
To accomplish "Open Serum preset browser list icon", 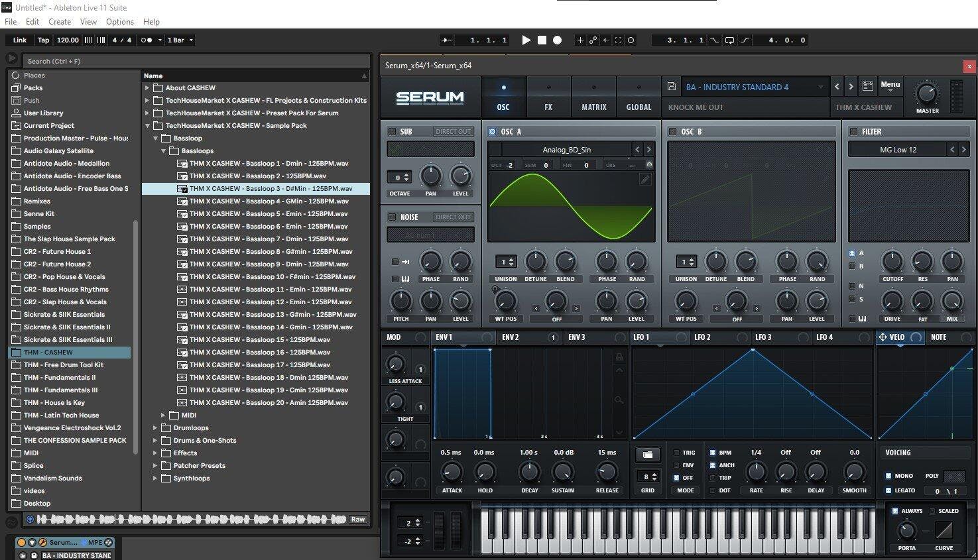I will (867, 86).
